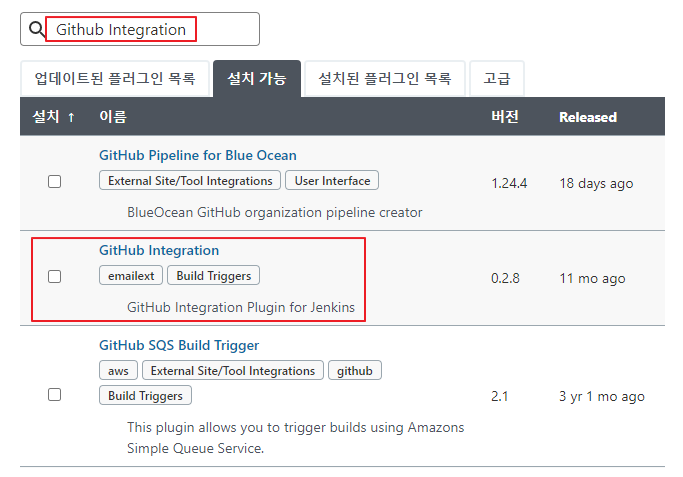Open the 설치된 플러그인 목록 tab
The height and width of the screenshot is (477, 683).
pos(385,78)
